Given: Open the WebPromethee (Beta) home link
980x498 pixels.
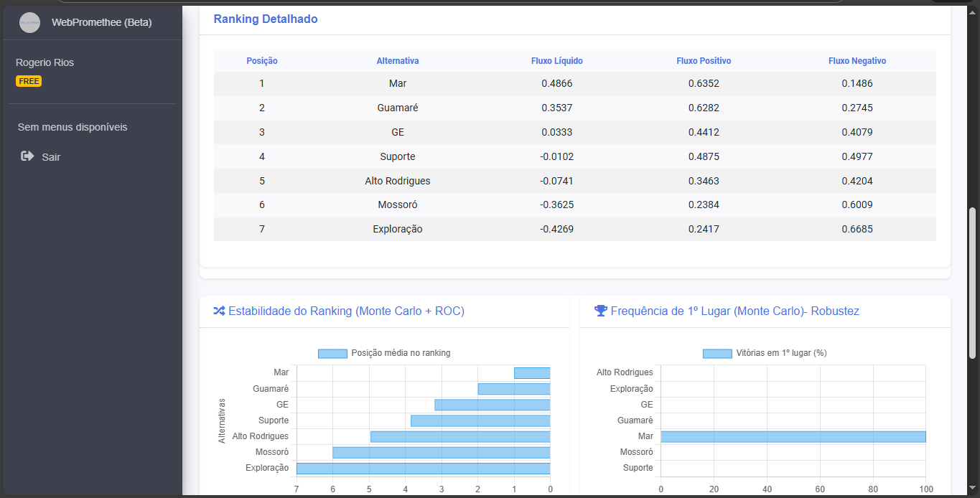Looking at the screenshot, I should click(x=101, y=22).
